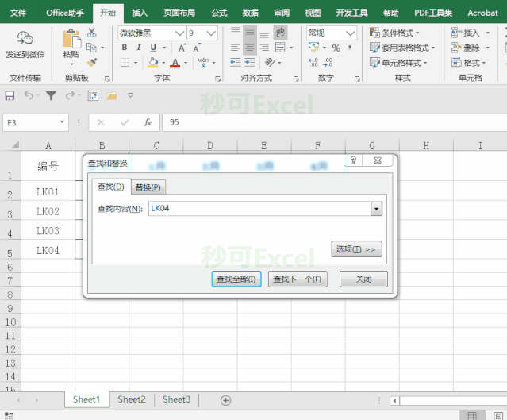Toggle Bold formatting
The height and width of the screenshot is (420, 507).
coord(125,48)
